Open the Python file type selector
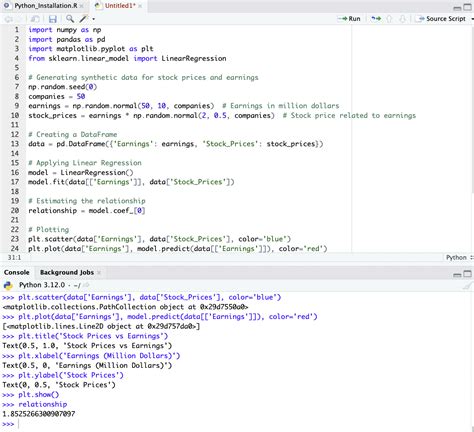 [459, 257]
